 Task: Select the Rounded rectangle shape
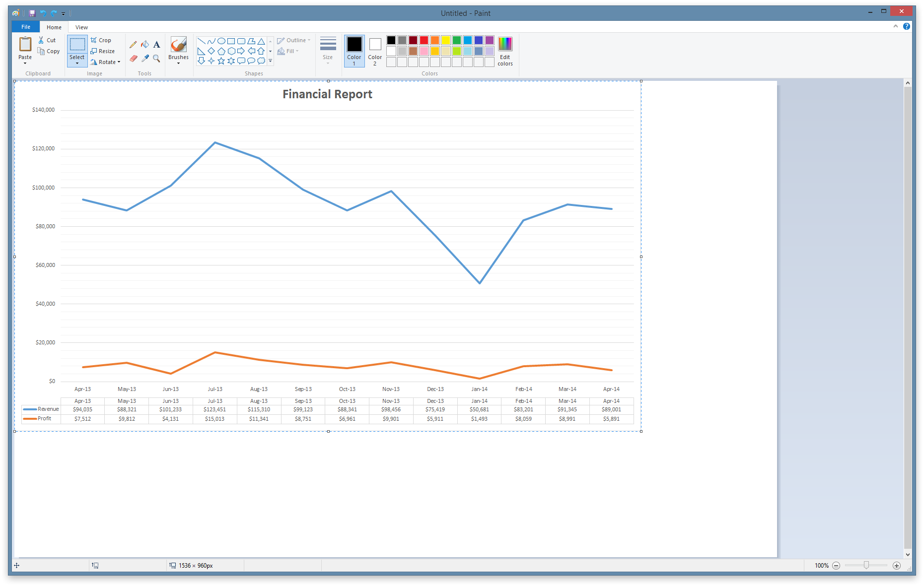coord(241,41)
